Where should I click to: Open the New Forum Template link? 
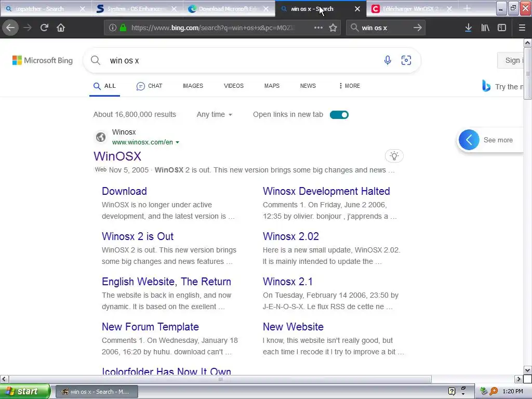150,327
